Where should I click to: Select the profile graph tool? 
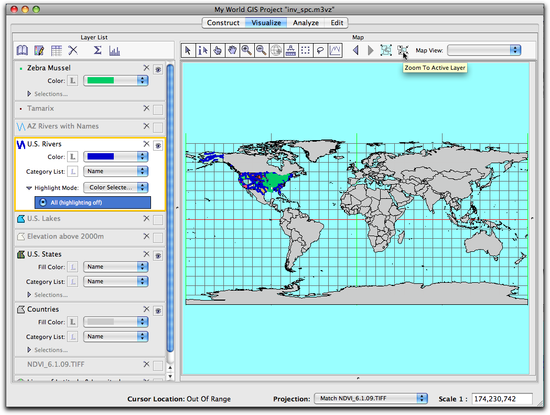(335, 51)
